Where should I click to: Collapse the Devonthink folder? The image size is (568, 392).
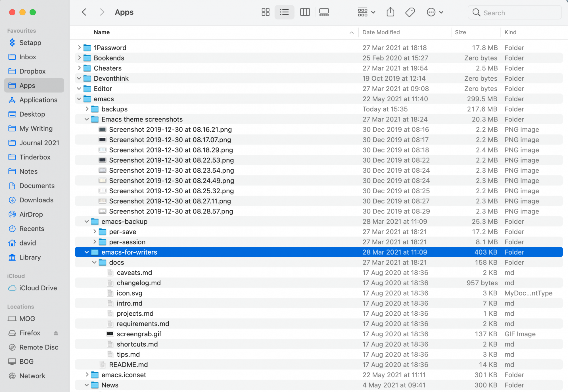point(79,78)
